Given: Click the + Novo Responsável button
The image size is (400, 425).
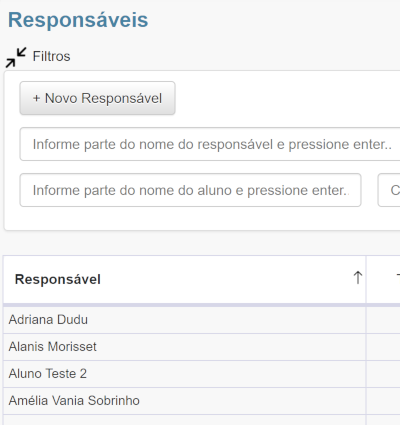Looking at the screenshot, I should (97, 98).
